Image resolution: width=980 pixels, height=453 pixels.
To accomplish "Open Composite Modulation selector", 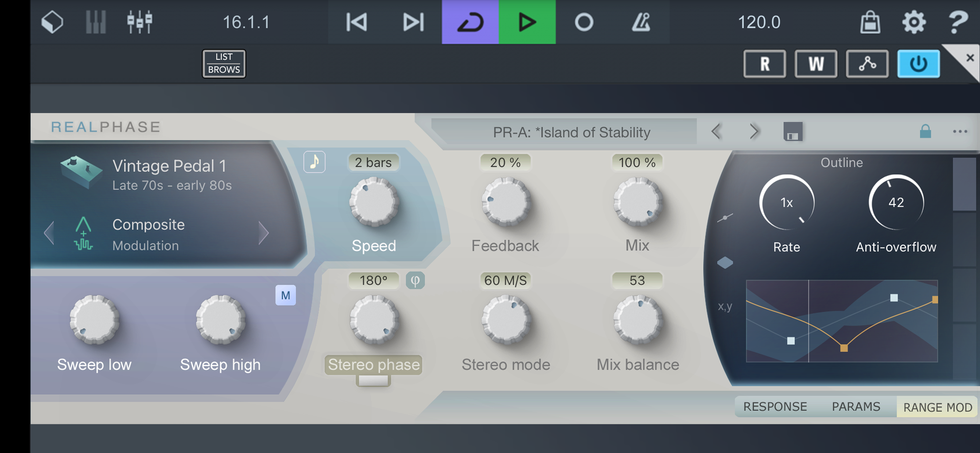I will coord(148,235).
